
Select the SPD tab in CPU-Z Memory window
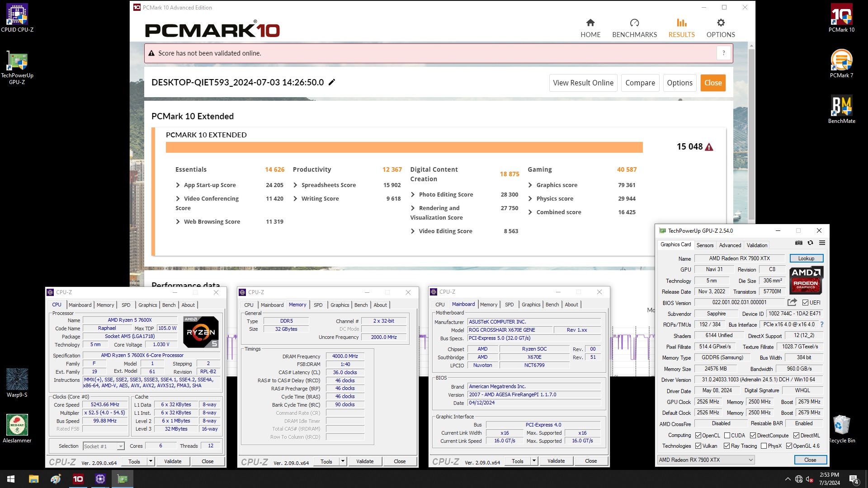coord(318,305)
